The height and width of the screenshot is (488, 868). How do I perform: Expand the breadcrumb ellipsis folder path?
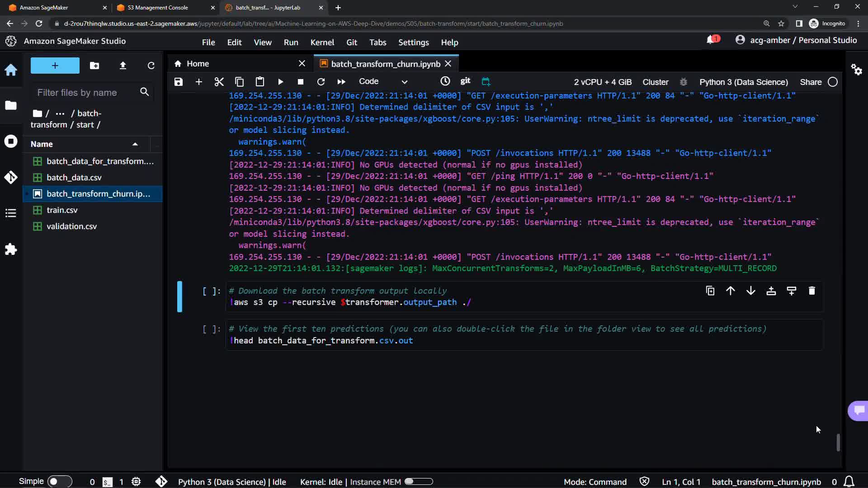60,113
